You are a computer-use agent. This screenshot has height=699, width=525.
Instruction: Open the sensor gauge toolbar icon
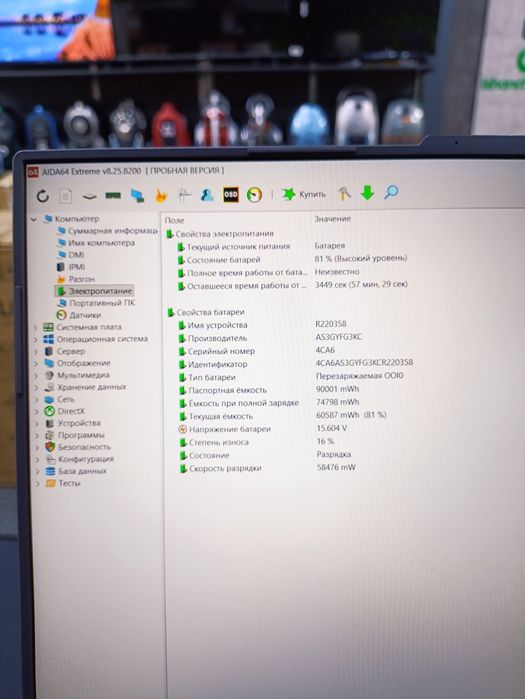click(254, 195)
